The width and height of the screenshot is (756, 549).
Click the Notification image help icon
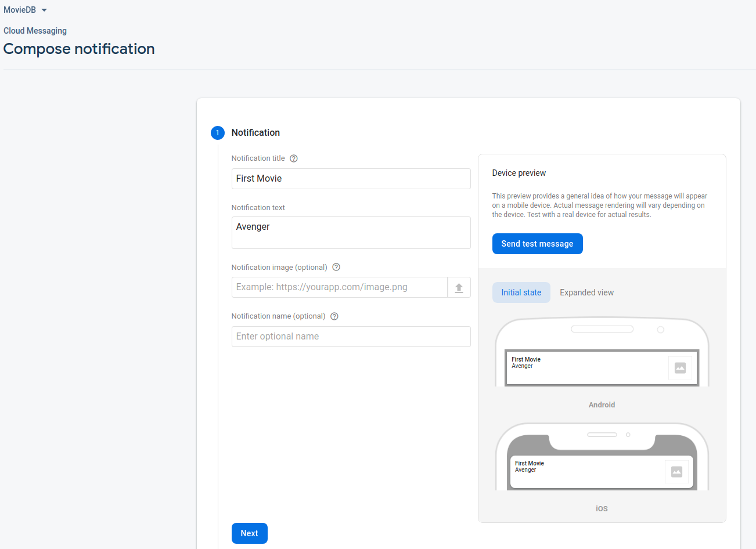(336, 268)
